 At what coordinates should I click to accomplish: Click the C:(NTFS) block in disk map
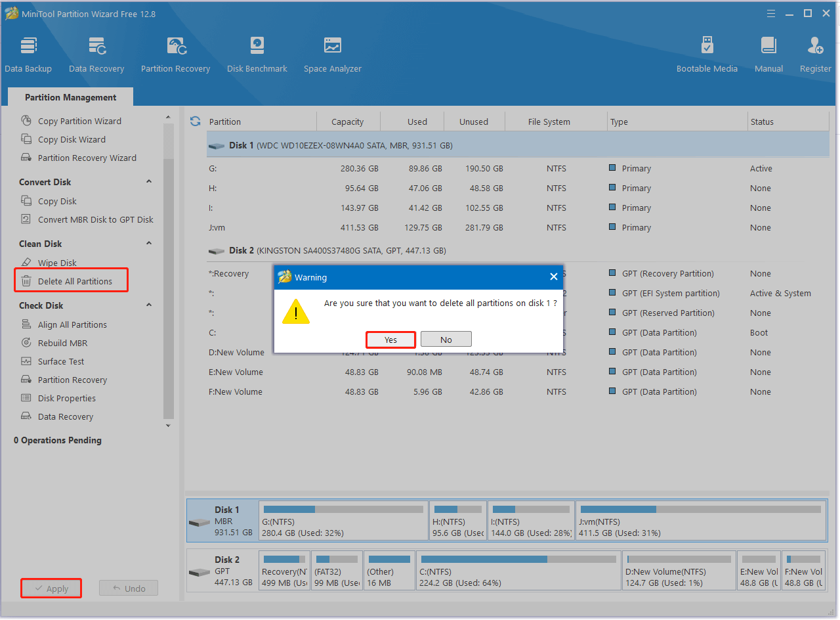518,571
